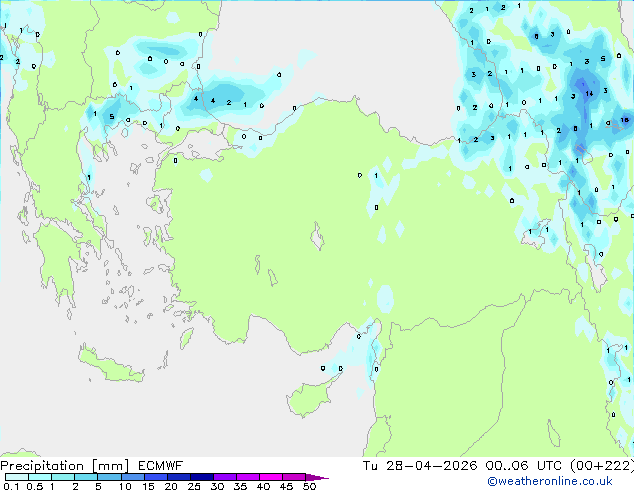Click the '45' legend scale label

click(x=286, y=486)
